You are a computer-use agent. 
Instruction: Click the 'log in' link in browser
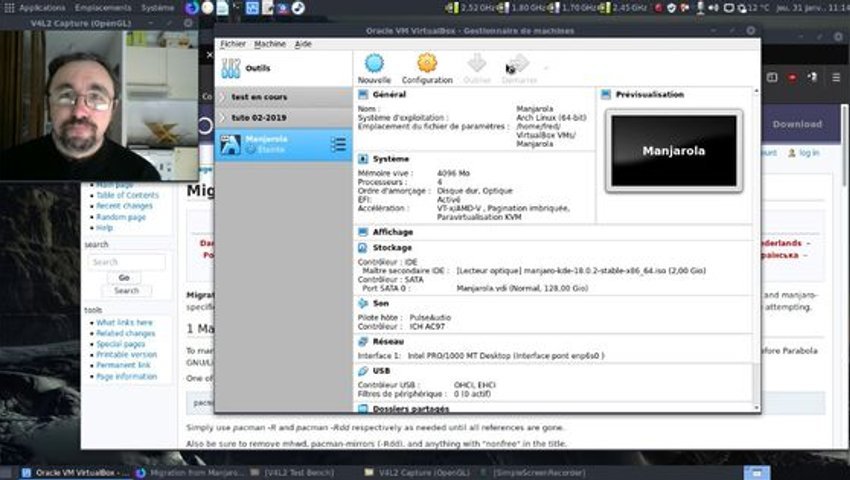808,153
